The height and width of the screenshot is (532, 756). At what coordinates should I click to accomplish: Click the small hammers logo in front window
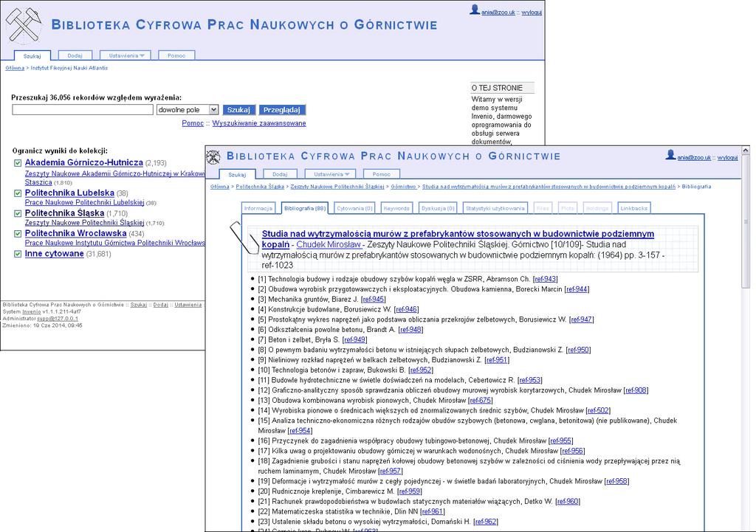tap(213, 156)
